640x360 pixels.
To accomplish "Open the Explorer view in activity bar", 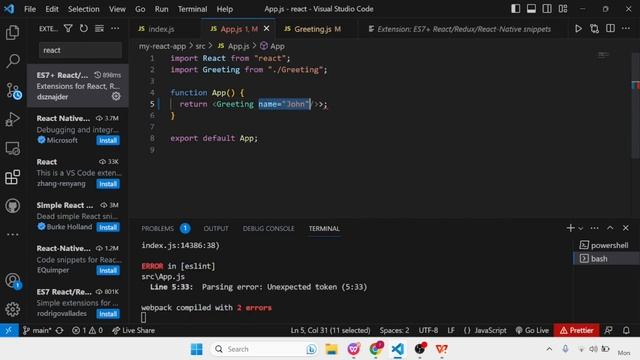I will coord(13,32).
